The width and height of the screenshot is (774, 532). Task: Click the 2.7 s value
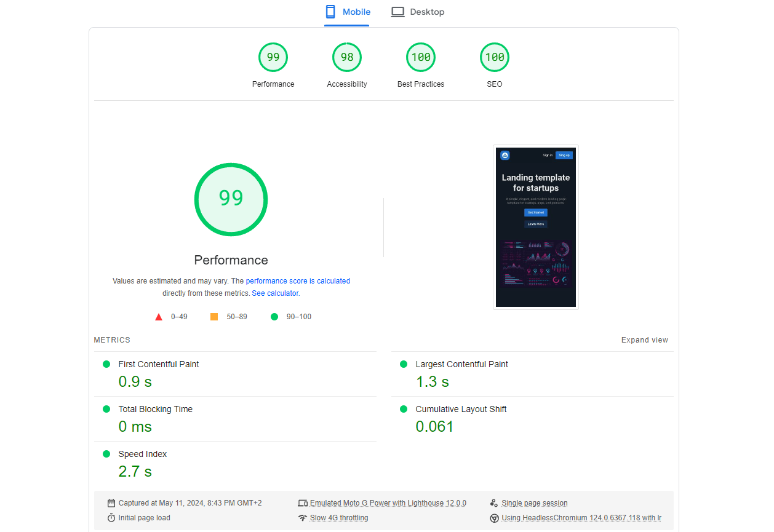pos(135,472)
